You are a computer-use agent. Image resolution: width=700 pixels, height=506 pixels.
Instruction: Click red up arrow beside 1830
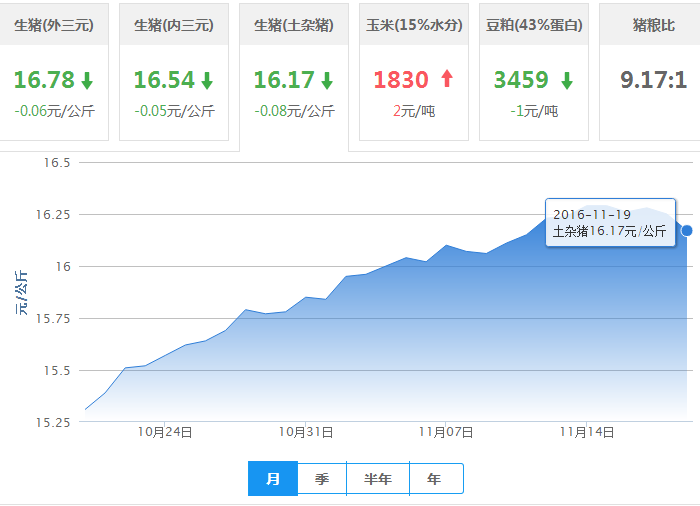pos(446,80)
